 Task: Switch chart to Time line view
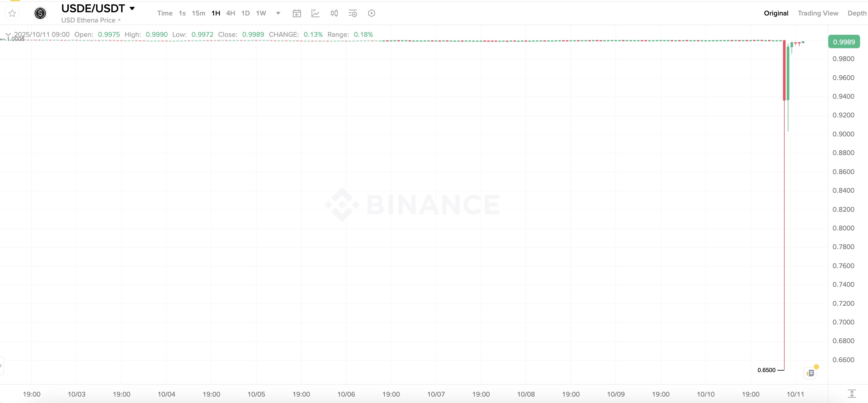click(164, 13)
